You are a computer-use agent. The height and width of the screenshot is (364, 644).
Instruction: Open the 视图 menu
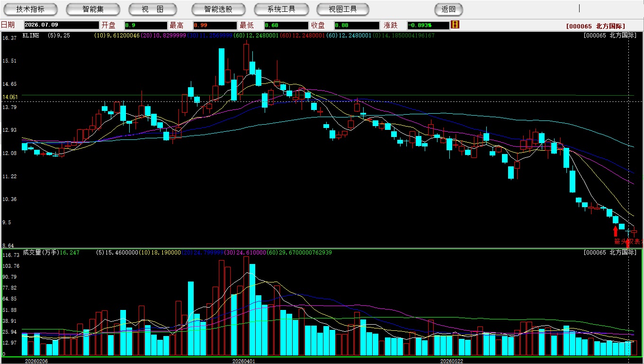(152, 9)
